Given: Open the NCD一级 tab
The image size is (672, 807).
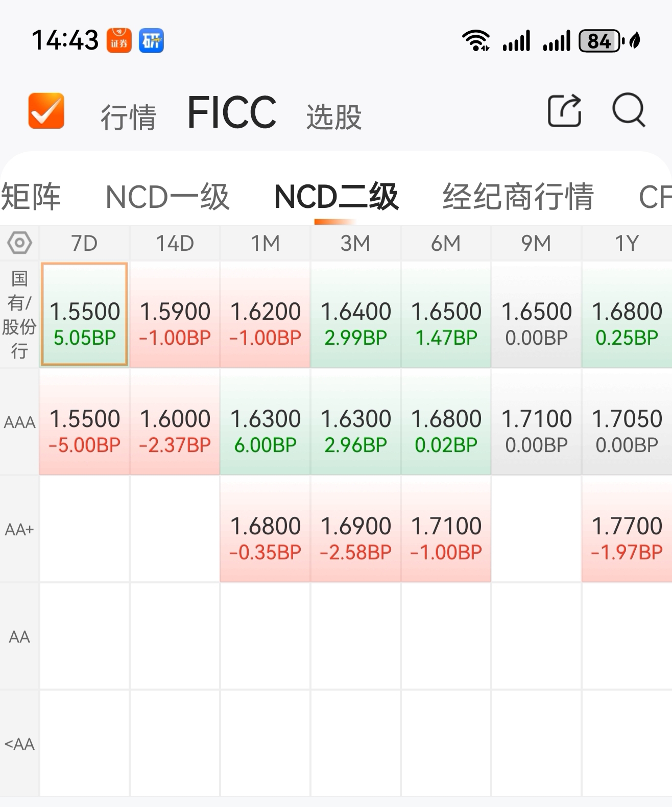Looking at the screenshot, I should click(x=167, y=197).
